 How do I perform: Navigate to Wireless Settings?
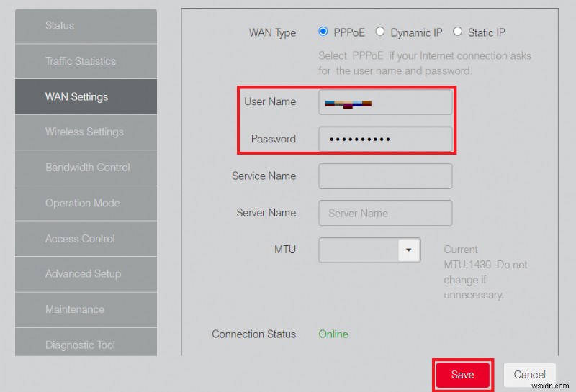point(86,132)
